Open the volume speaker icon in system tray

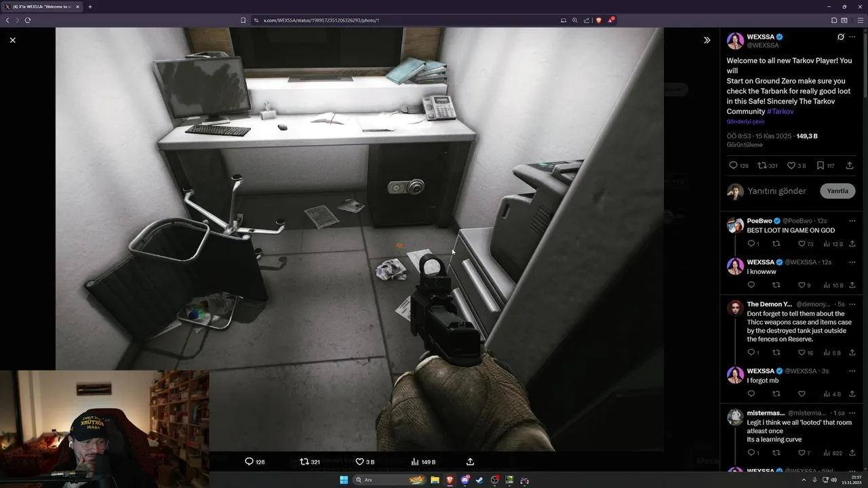click(x=833, y=481)
